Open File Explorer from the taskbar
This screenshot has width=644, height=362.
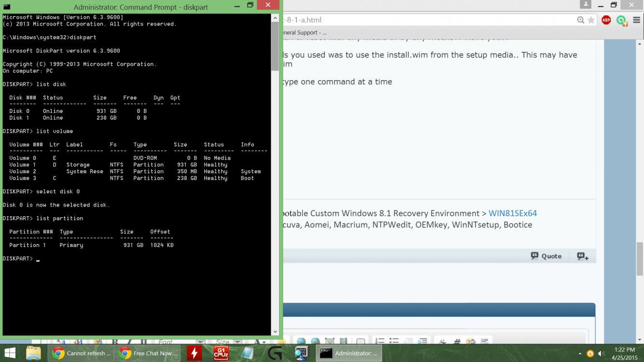click(33, 353)
